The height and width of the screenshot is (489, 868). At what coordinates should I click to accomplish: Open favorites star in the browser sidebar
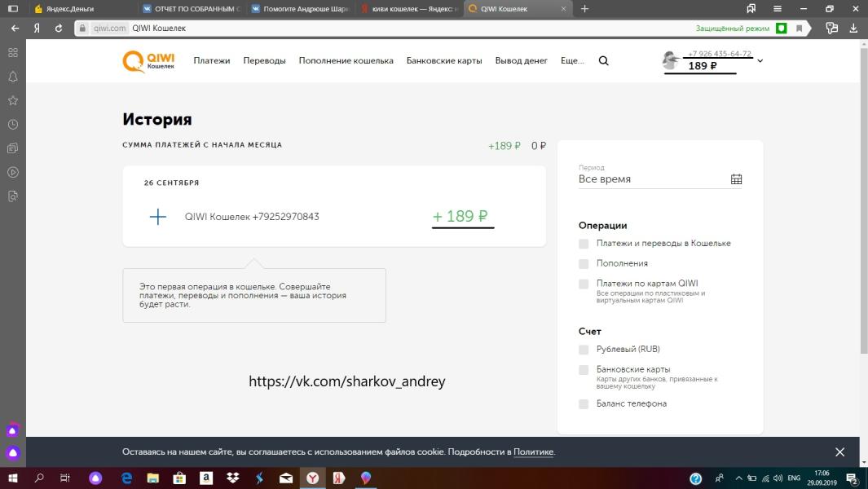click(13, 100)
